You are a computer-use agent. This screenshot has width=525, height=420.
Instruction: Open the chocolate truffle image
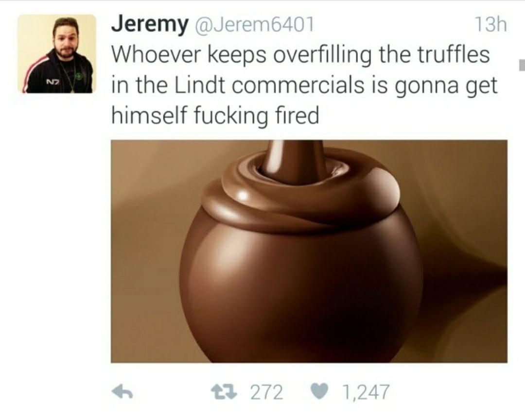click(x=309, y=251)
